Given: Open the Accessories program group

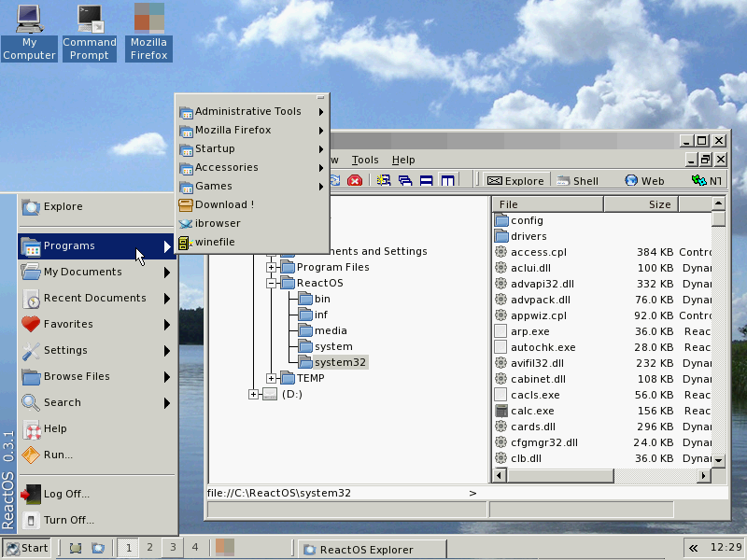Looking at the screenshot, I should coord(252,168).
